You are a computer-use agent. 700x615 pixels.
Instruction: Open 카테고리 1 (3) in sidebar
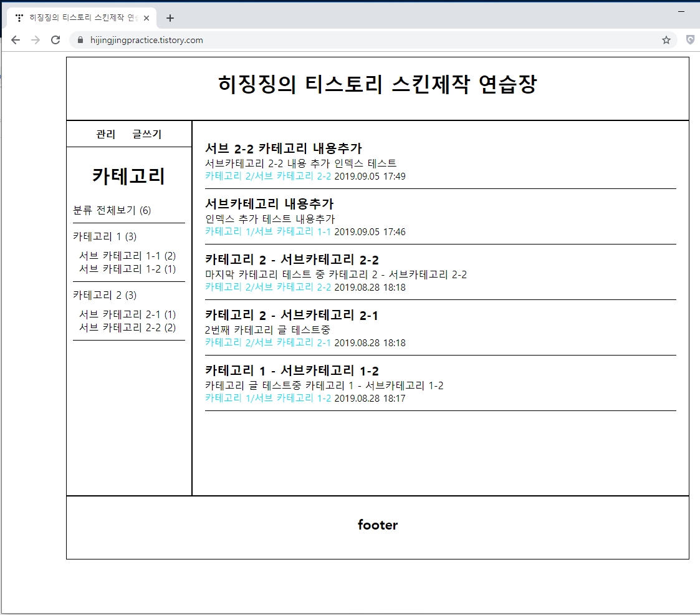pyautogui.click(x=105, y=236)
